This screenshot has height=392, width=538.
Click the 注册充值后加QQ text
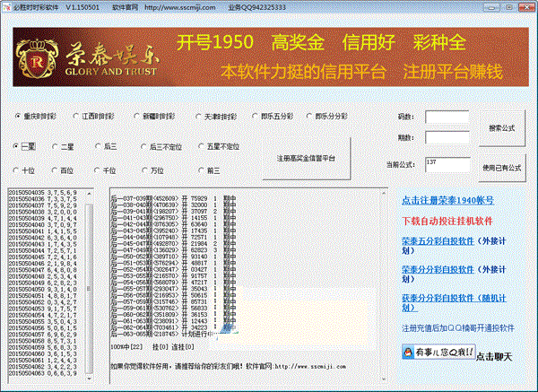458,327
